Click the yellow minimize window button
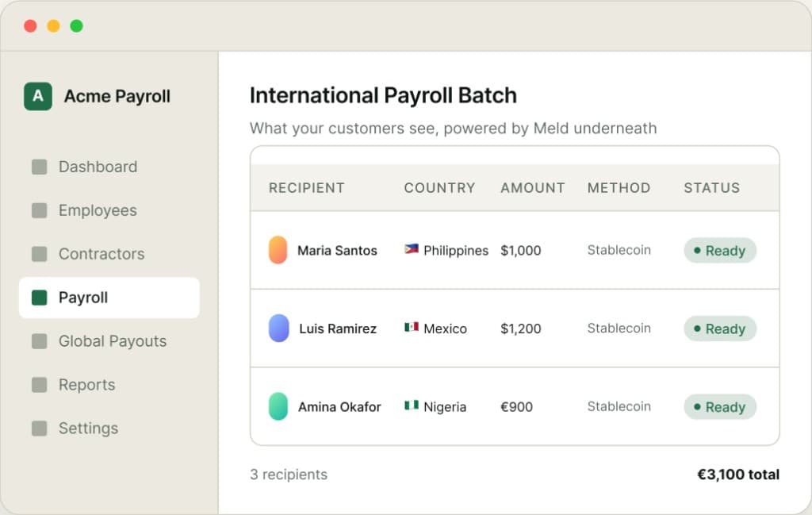Image resolution: width=812 pixels, height=515 pixels. point(53,26)
